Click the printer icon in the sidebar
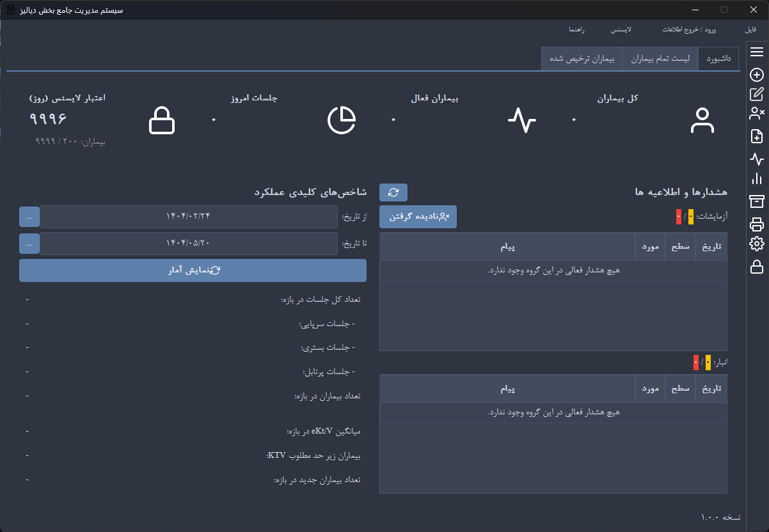Image resolution: width=769 pixels, height=532 pixels. [x=757, y=224]
